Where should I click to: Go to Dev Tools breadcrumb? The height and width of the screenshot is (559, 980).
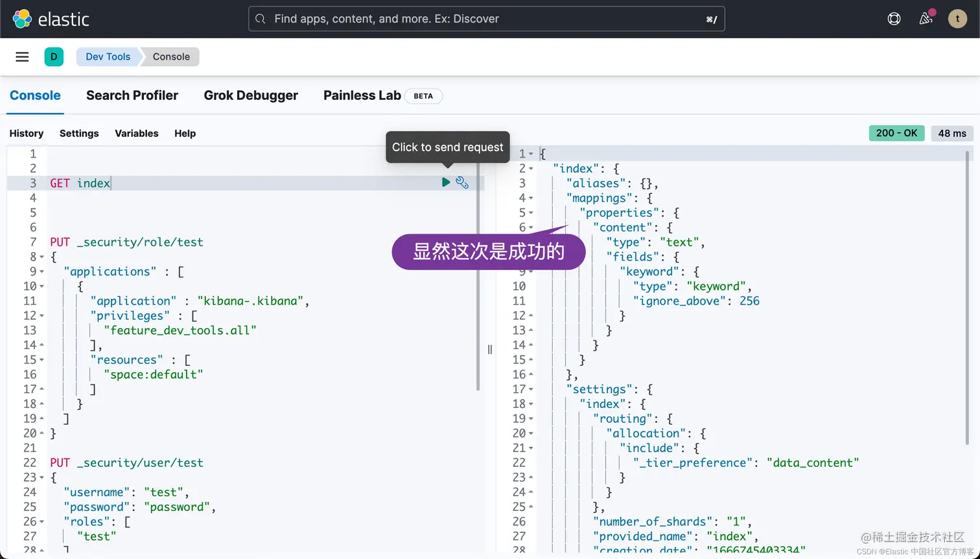pos(108,56)
